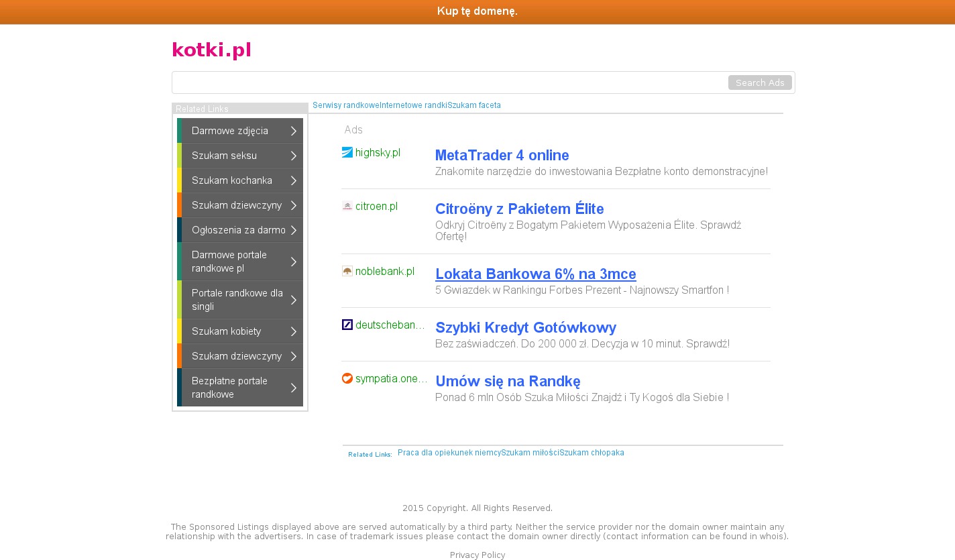This screenshot has width=955, height=560.
Task: Expand the Szukam kobiety chevron
Action: [x=293, y=331]
